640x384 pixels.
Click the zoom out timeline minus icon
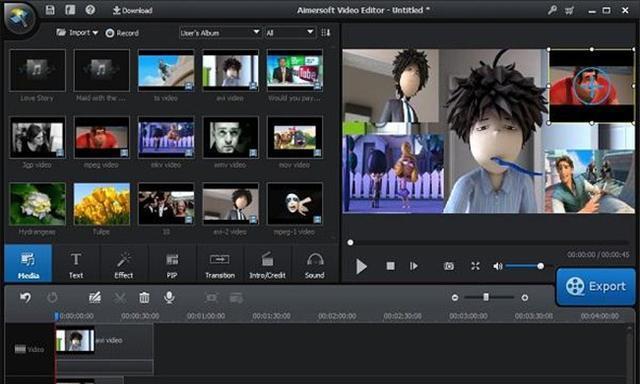(x=455, y=298)
